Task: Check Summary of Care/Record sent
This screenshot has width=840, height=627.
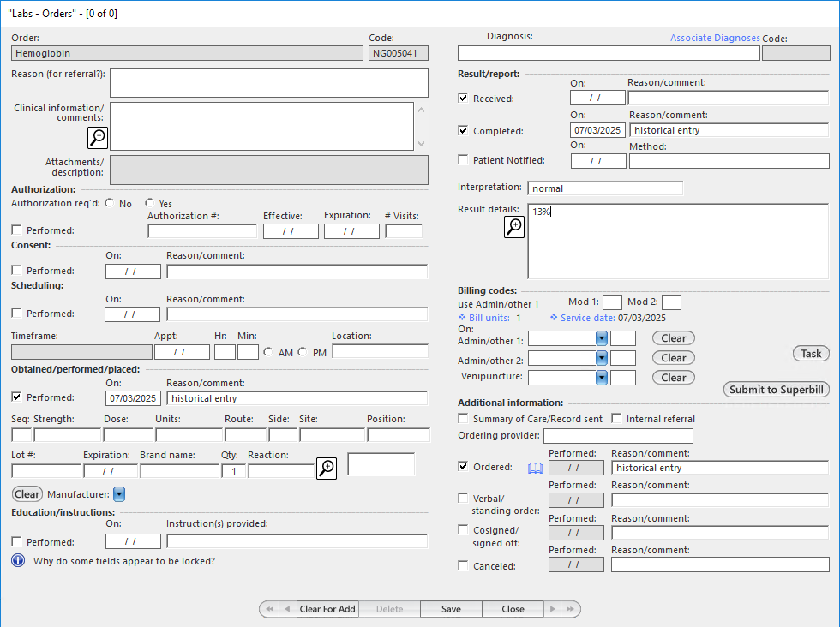Action: tap(464, 418)
